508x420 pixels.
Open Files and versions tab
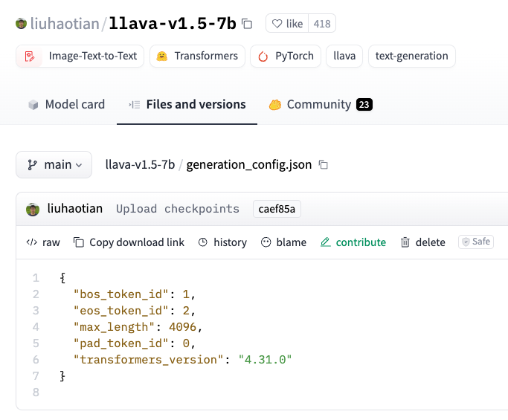[x=187, y=105]
